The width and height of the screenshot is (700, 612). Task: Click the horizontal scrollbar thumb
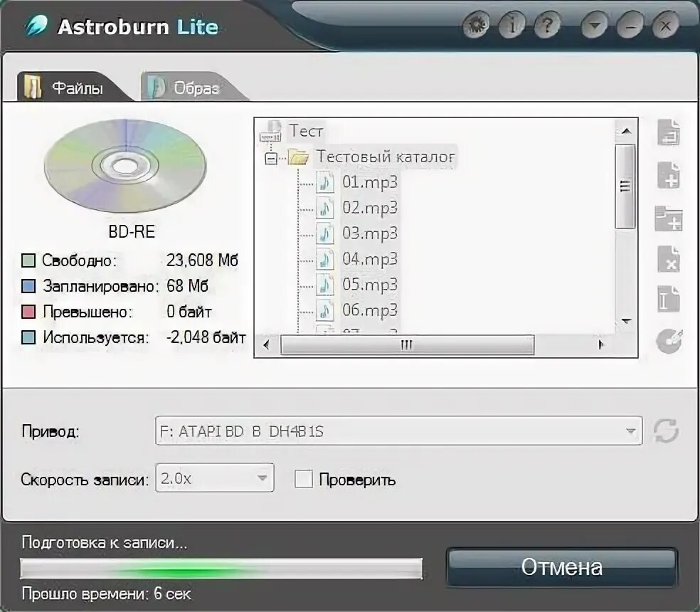[407, 345]
